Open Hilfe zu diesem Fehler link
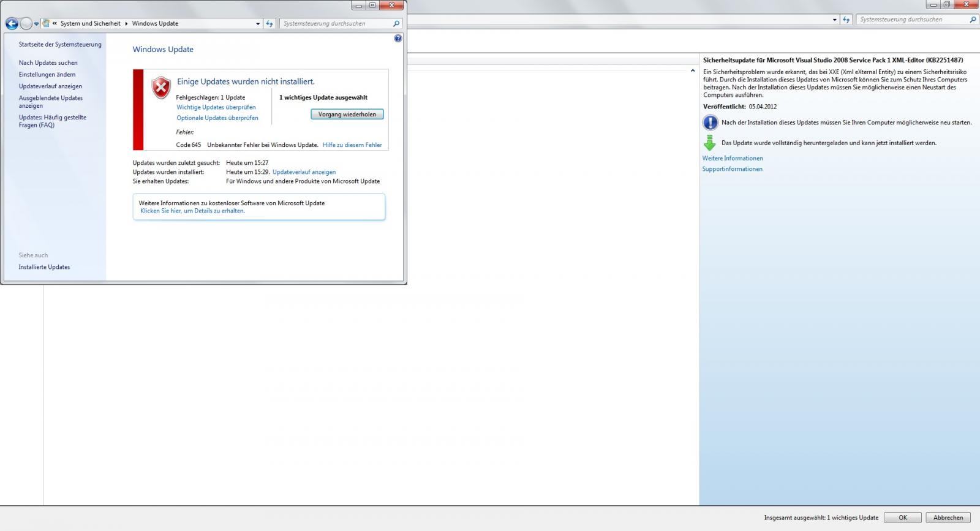The image size is (980, 531). (x=352, y=145)
